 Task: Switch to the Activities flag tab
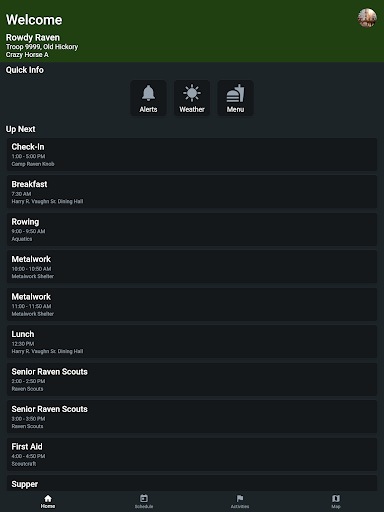[240, 501]
